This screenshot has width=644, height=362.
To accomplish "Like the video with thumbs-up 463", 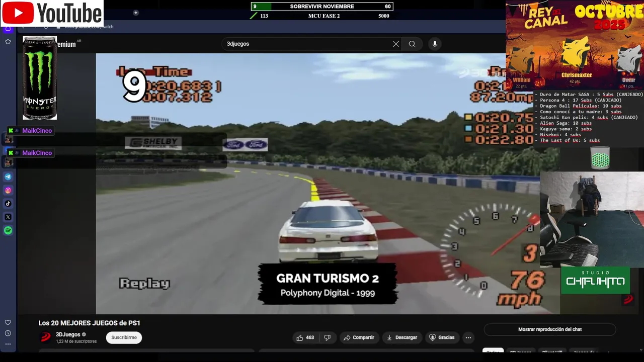I will 305,337.
